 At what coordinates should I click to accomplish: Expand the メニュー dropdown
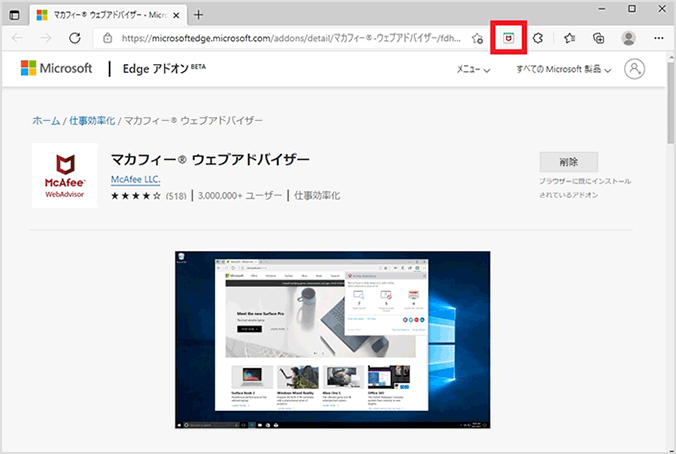click(473, 69)
